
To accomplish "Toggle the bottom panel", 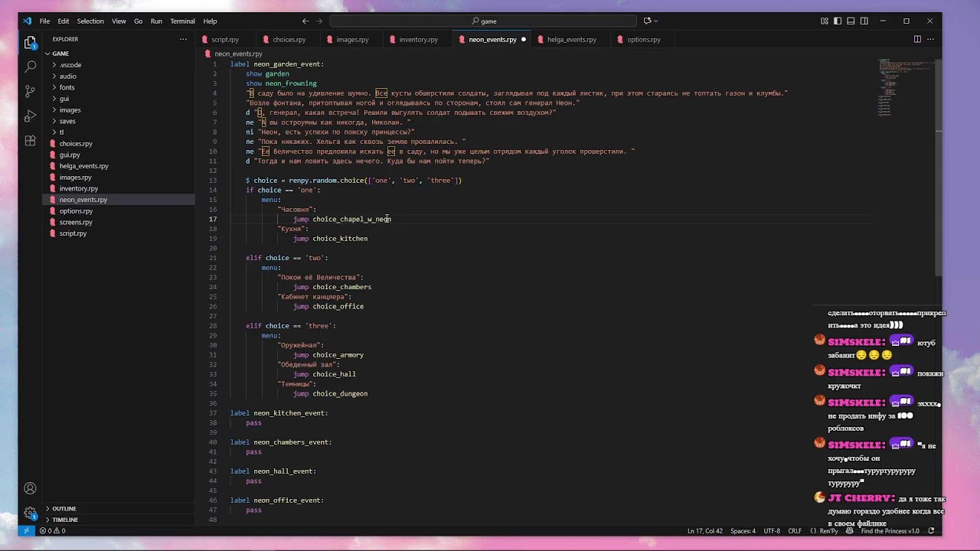I will tap(851, 21).
